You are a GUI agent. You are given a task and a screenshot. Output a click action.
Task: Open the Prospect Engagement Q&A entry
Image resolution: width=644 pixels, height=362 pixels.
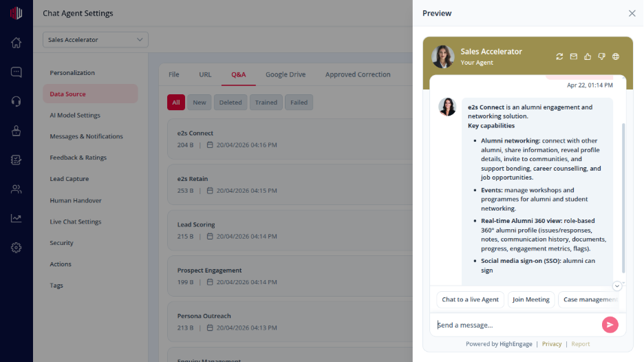click(x=290, y=276)
